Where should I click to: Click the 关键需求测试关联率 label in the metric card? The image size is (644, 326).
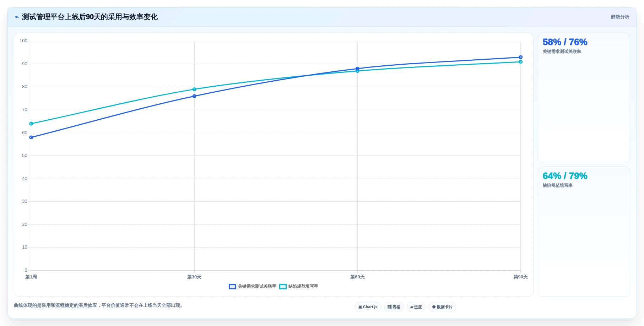pos(562,52)
